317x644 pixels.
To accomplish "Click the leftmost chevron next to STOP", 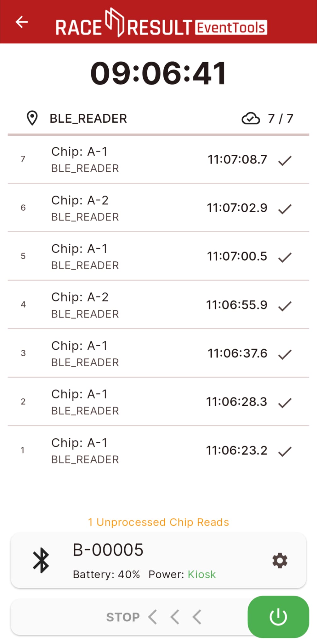I will (x=153, y=617).
